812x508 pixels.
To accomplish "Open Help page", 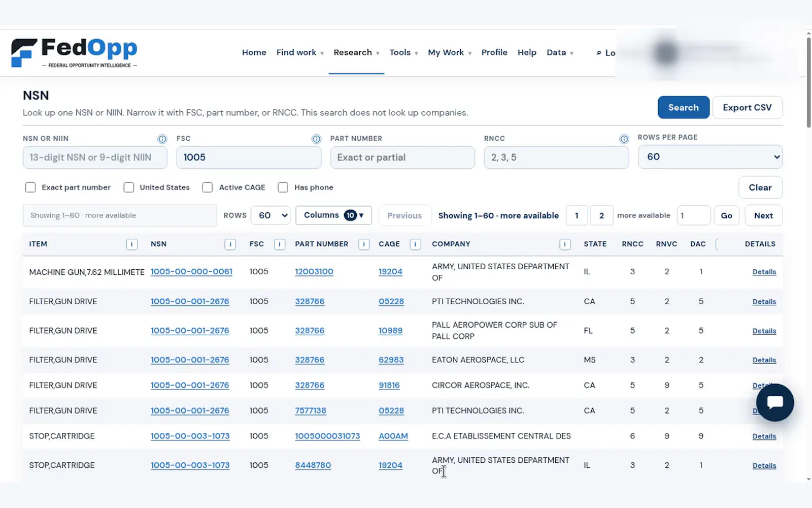I will click(x=527, y=52).
